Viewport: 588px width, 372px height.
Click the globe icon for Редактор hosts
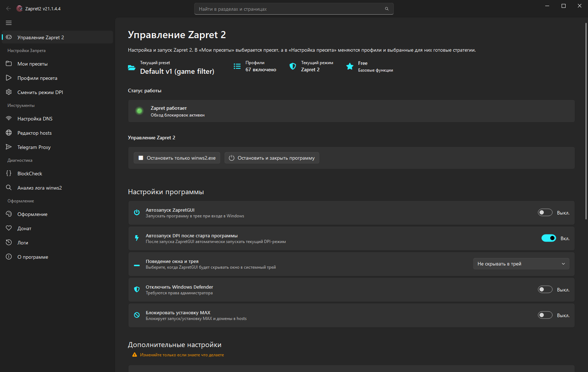click(9, 133)
